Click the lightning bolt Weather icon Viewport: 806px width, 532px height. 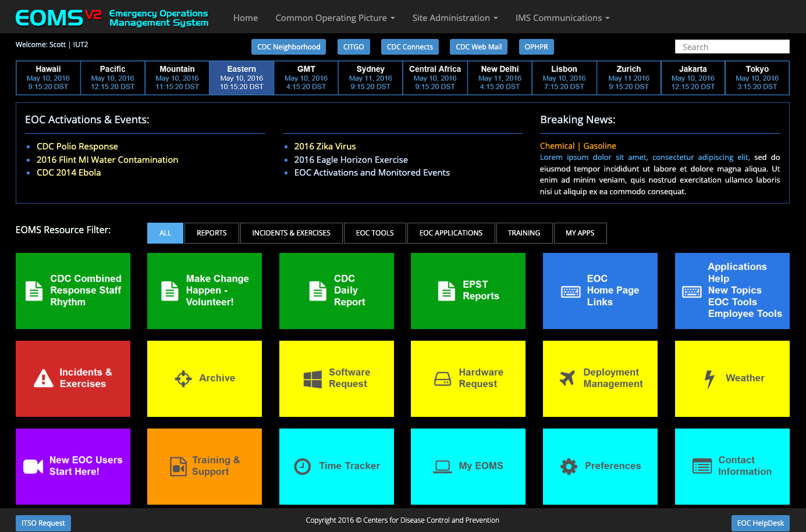coord(709,379)
